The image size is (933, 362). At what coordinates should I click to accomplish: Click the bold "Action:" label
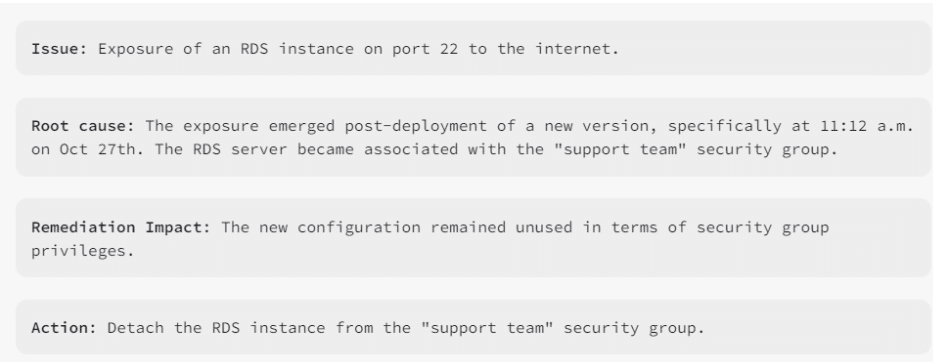[64, 328]
